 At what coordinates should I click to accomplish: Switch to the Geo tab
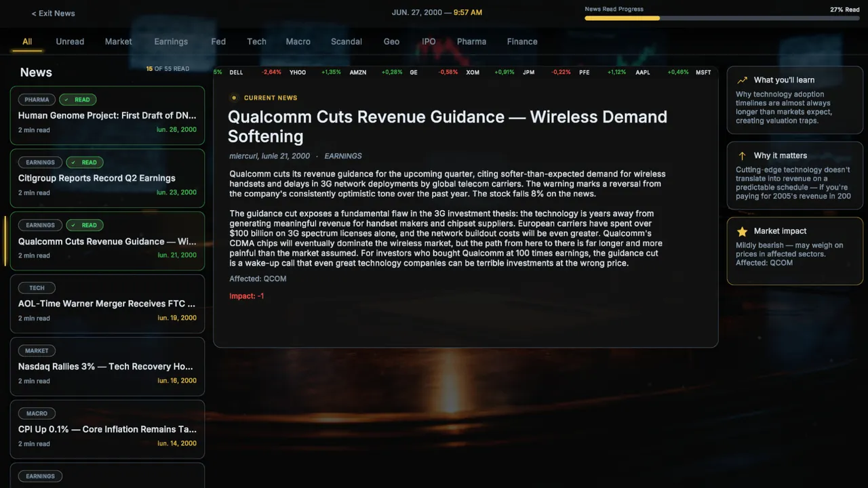coord(391,41)
